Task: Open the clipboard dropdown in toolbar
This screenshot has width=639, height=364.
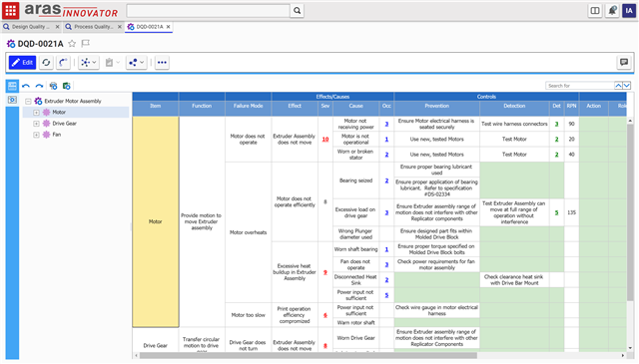Action: [x=112, y=62]
